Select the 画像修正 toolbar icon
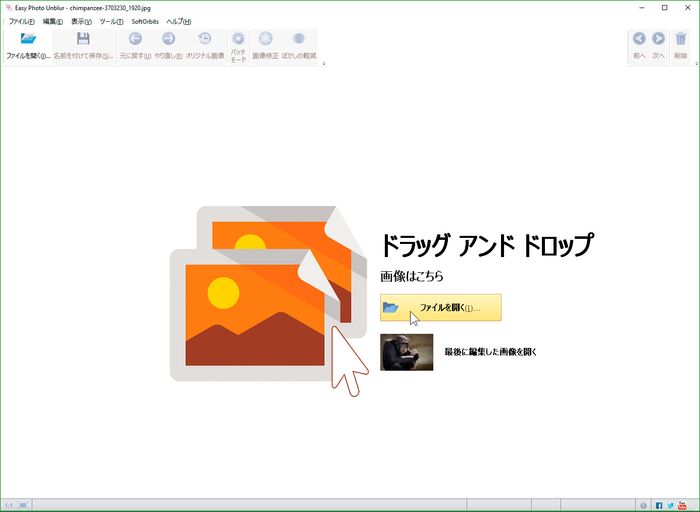This screenshot has width=700, height=512. (266, 40)
